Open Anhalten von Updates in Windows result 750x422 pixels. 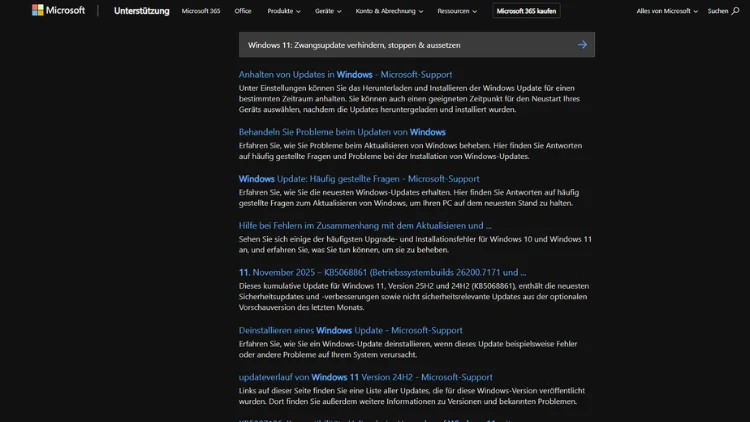(x=345, y=74)
